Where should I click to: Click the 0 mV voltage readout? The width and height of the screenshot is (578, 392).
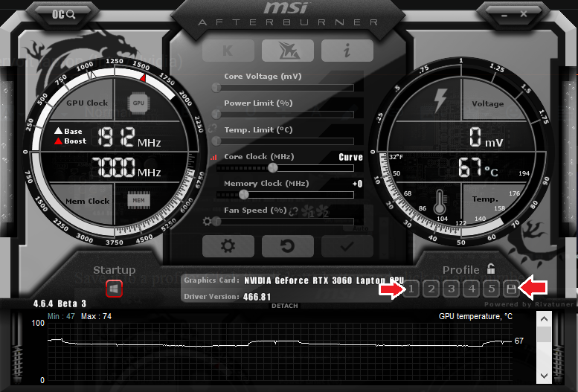(x=486, y=138)
